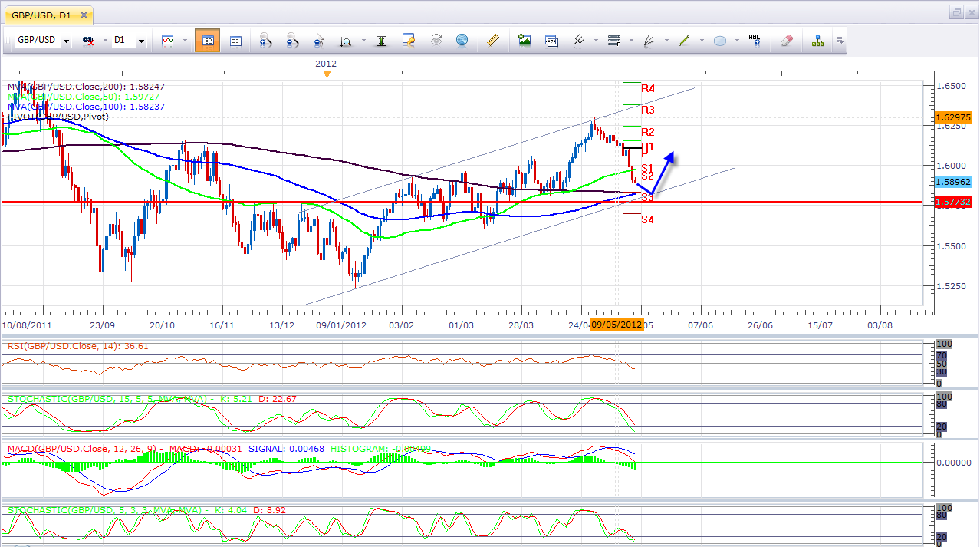Click the 23/09 date on the time axis
Viewport: 980px width, 547px height.
pyautogui.click(x=102, y=325)
